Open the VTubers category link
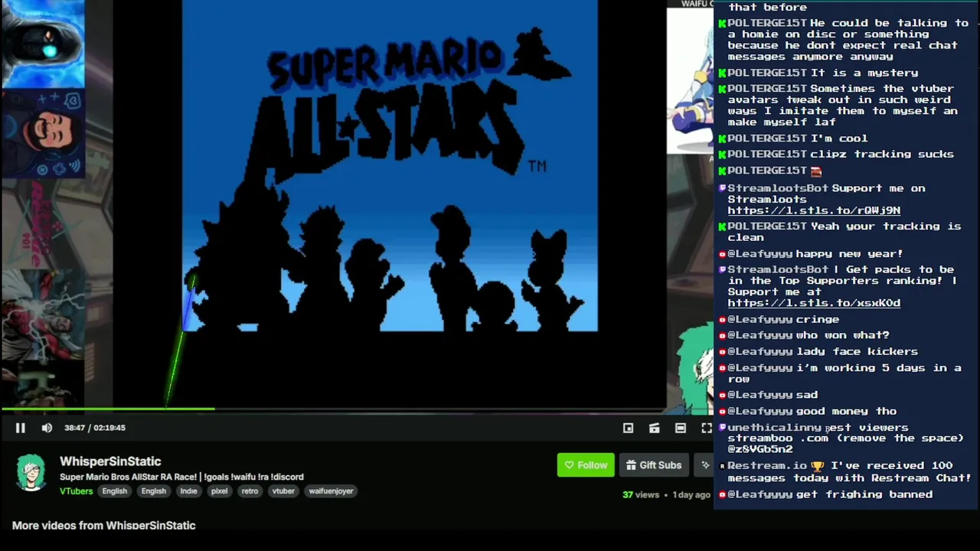 (x=76, y=491)
